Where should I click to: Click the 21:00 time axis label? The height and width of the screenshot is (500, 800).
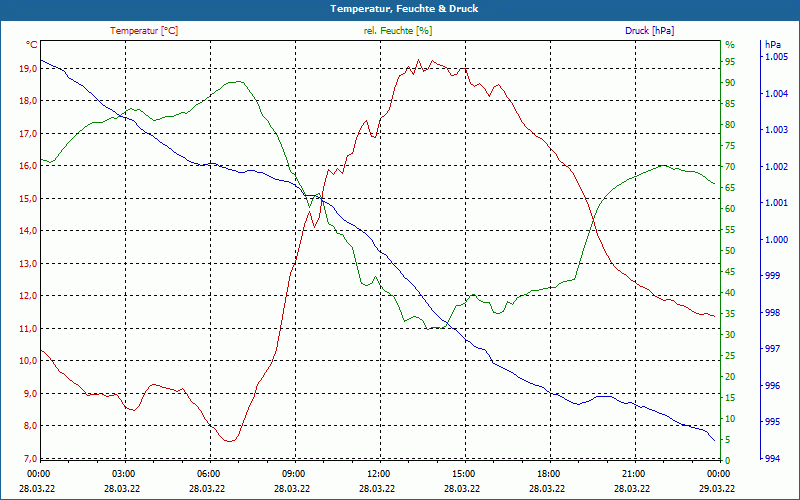tap(634, 473)
